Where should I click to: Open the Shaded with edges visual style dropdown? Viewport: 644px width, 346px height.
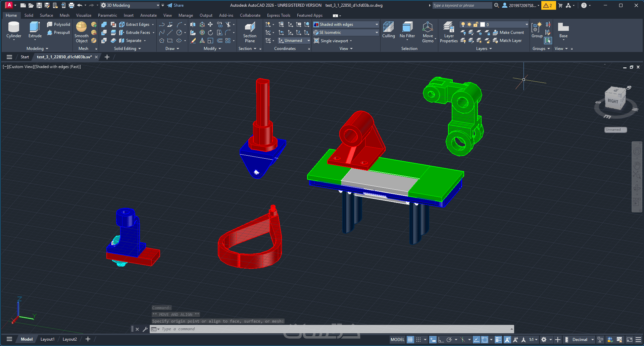pos(346,24)
